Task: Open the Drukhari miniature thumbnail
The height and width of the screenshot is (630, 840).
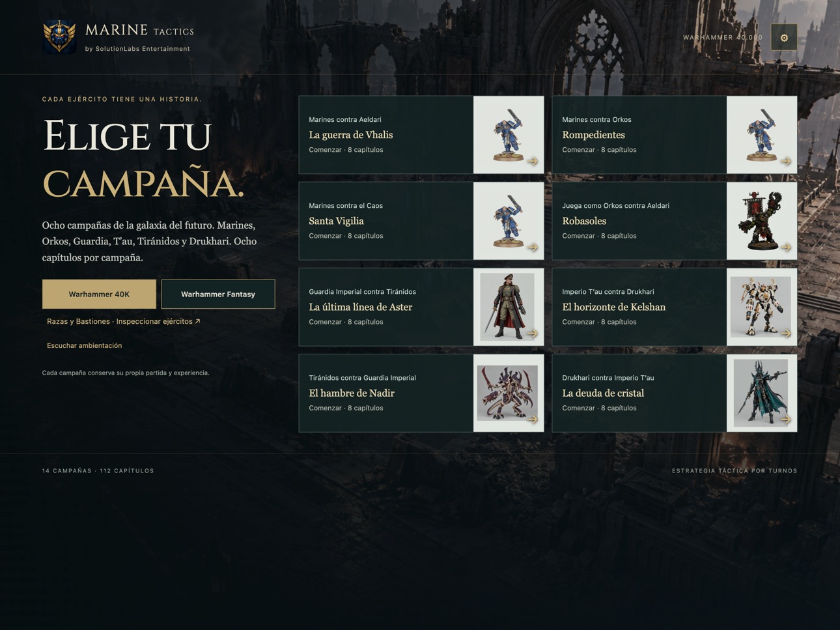Action: point(762,393)
